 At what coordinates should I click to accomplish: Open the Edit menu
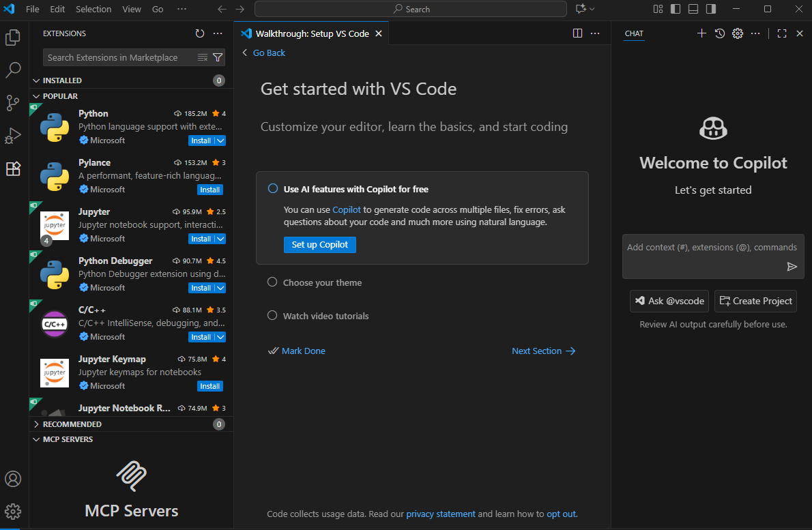57,9
